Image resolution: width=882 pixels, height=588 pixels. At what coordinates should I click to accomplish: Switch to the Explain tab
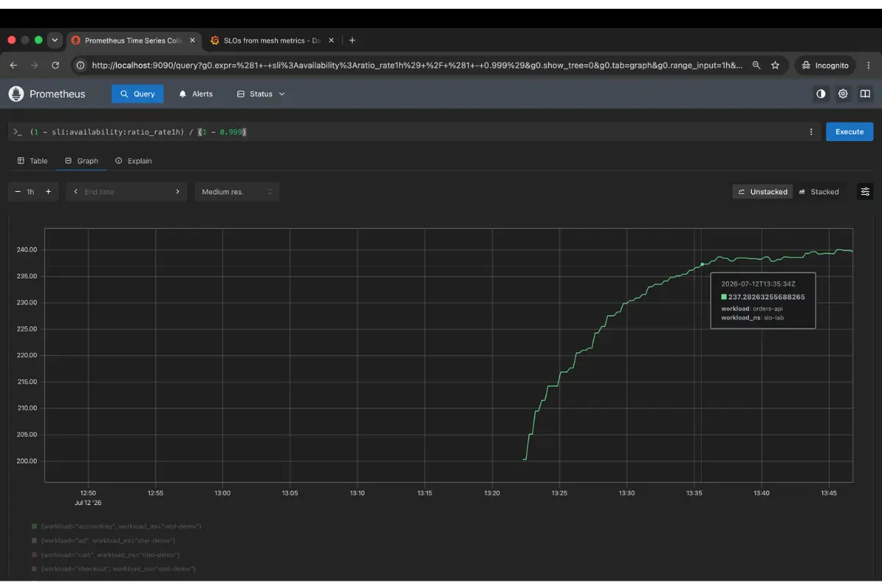pyautogui.click(x=133, y=161)
